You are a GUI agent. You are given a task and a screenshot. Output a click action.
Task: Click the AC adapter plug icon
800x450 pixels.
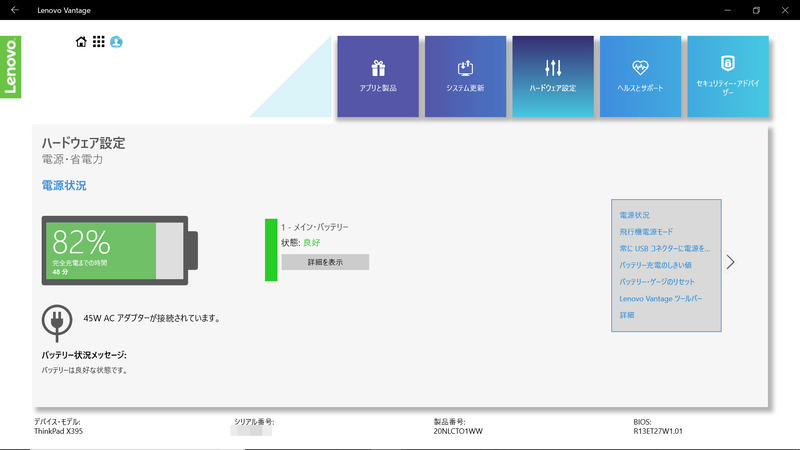[x=57, y=323]
